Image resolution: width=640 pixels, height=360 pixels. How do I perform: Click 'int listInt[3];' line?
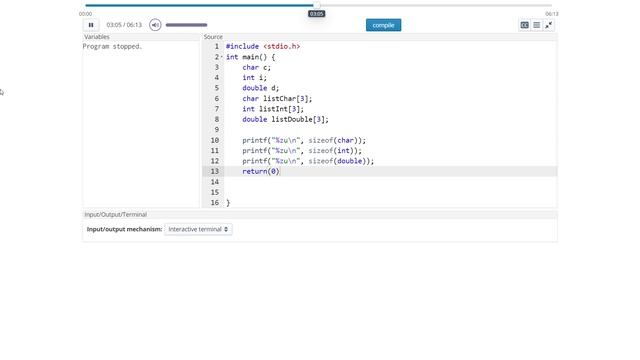tap(273, 109)
